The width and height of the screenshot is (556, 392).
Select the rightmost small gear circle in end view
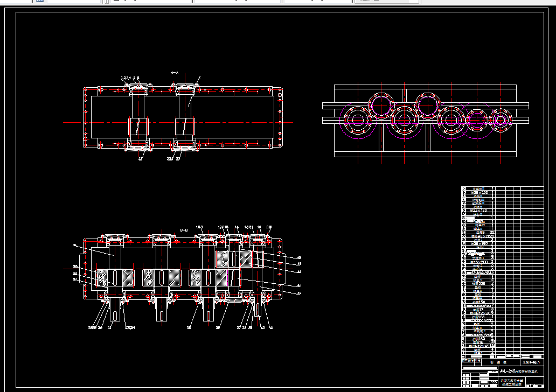(501, 120)
